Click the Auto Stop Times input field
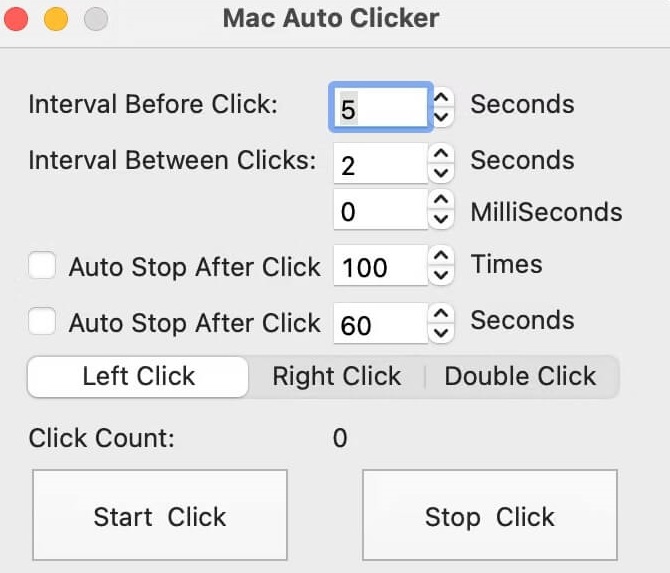Viewport: 670px width, 573px height. [x=380, y=267]
